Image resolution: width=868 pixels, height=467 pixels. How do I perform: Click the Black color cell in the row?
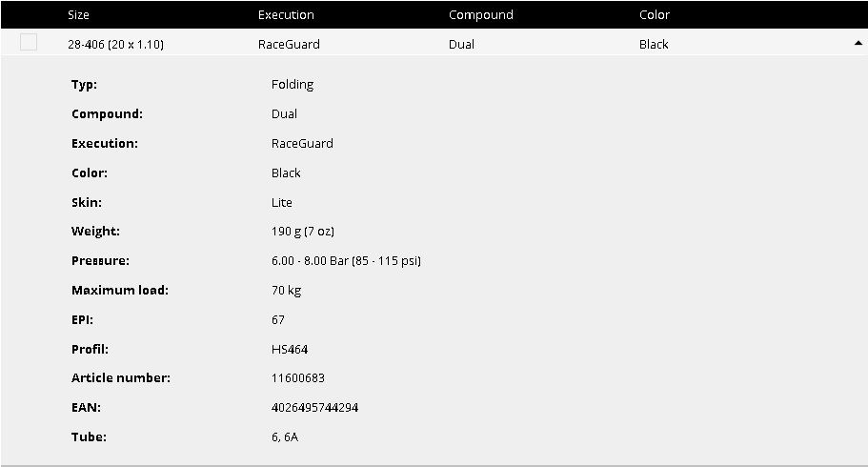(654, 45)
